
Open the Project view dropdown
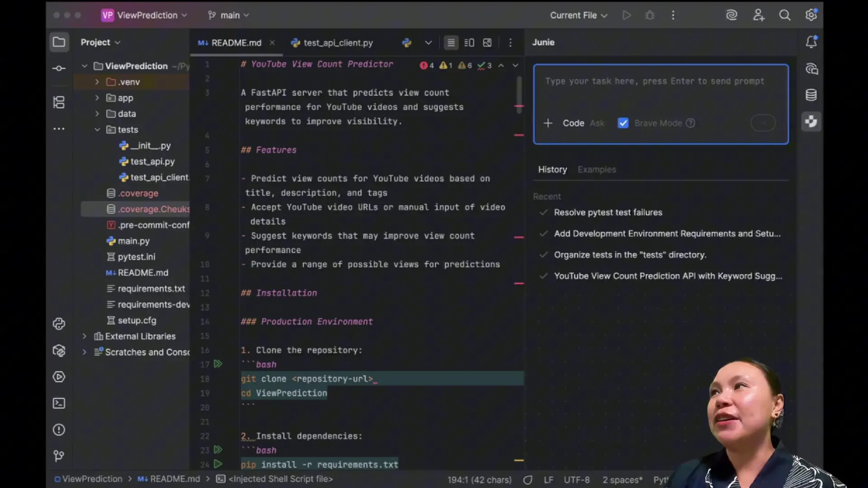click(100, 42)
